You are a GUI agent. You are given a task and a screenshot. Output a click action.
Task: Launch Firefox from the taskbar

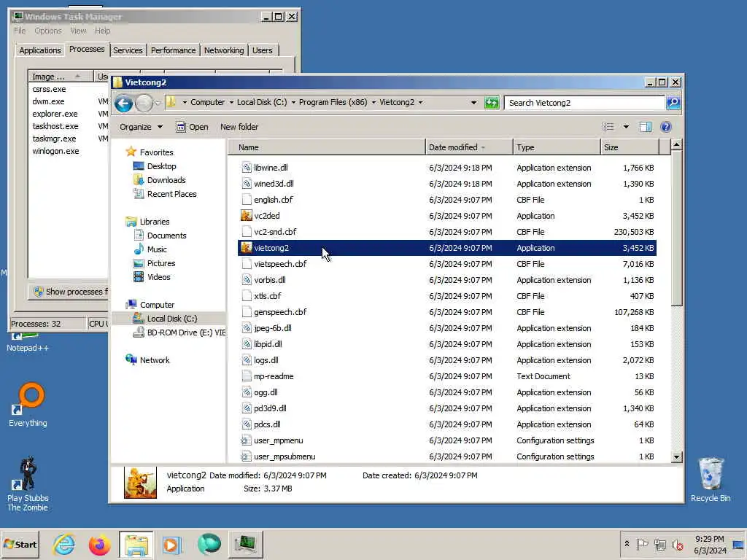(x=99, y=544)
